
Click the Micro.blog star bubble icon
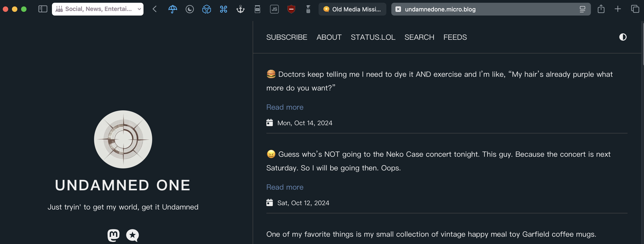(x=133, y=235)
